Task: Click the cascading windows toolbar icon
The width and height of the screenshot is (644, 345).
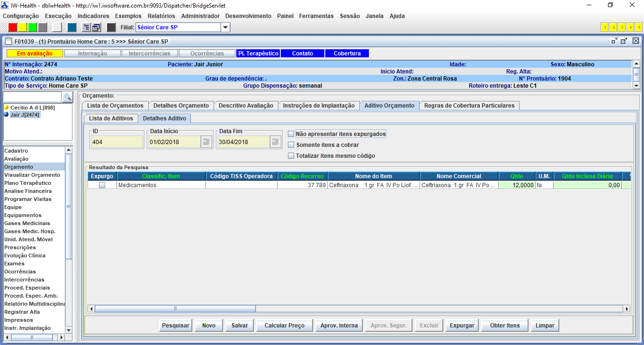Action: (96, 27)
